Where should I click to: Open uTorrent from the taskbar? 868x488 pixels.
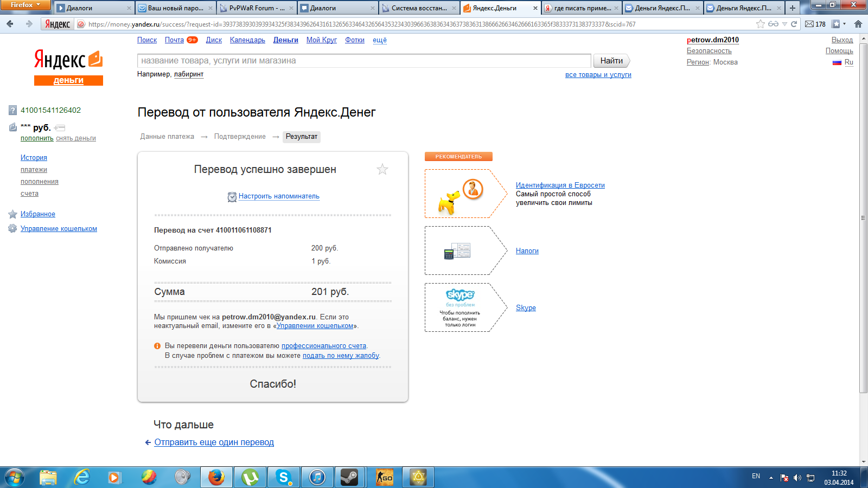250,477
